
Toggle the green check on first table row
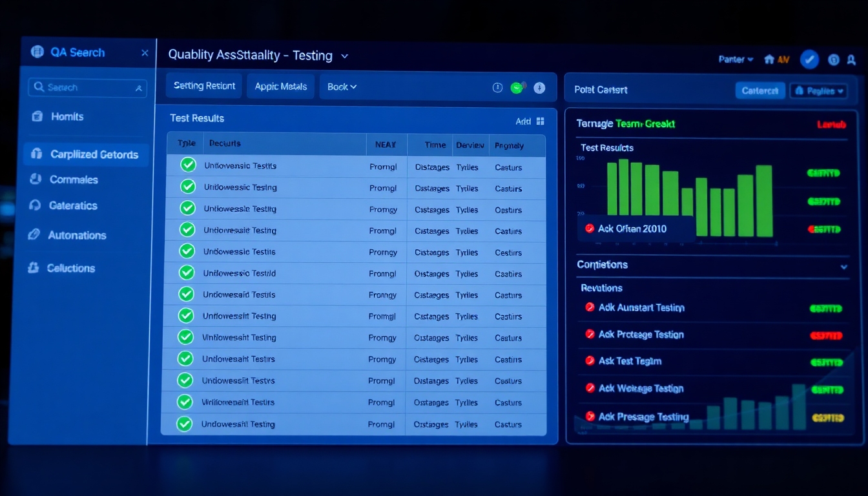point(188,165)
